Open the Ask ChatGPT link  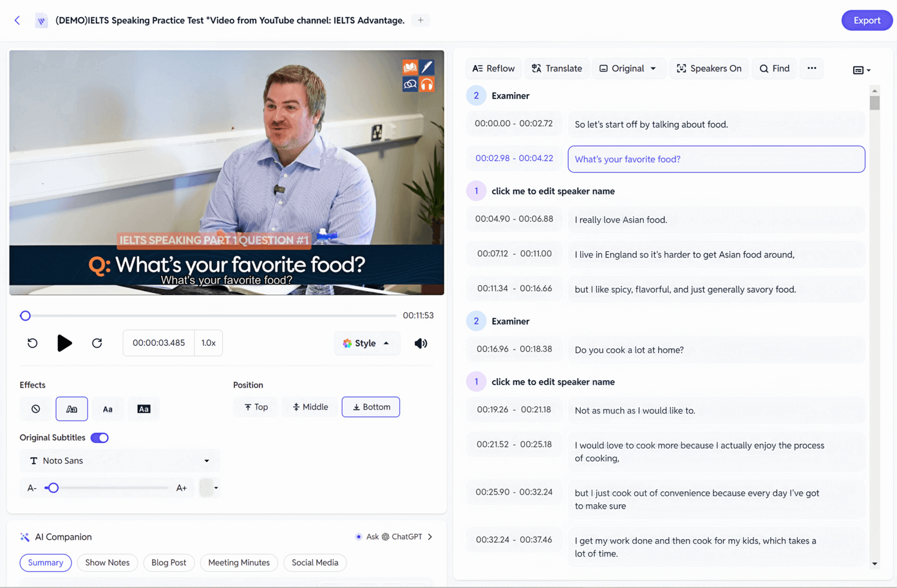click(394, 537)
